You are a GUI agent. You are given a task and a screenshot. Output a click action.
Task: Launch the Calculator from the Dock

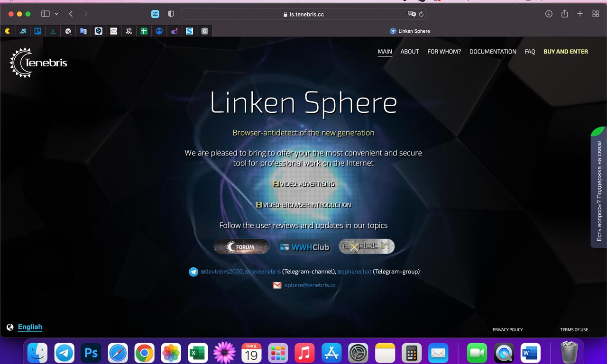(412, 353)
